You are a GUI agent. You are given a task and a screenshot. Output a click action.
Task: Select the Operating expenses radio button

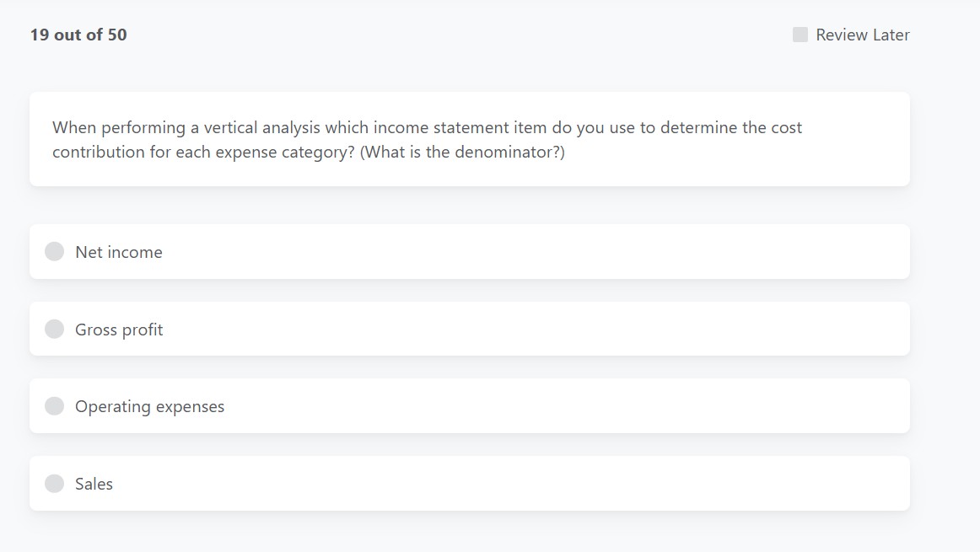[54, 405]
